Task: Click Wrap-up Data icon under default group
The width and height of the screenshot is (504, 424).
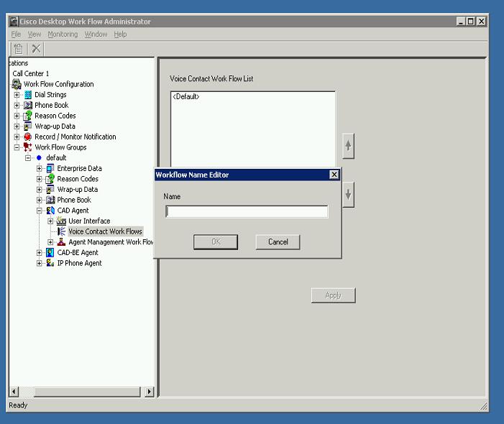Action: (x=50, y=190)
